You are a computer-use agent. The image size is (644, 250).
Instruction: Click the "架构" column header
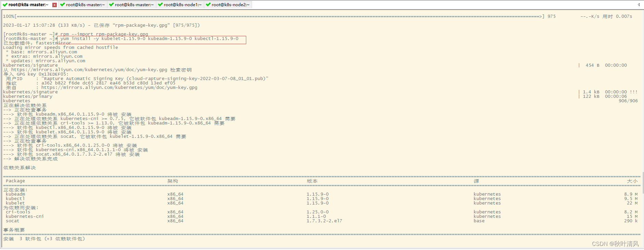click(x=173, y=181)
